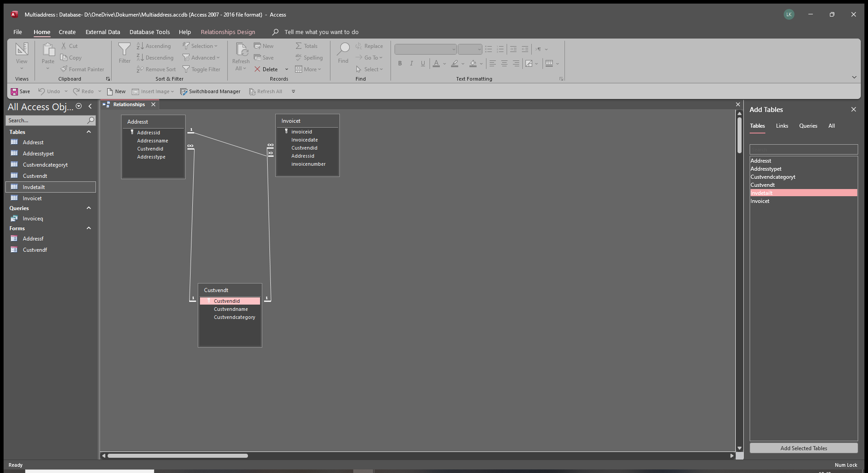The image size is (868, 473).
Task: Open the Switchboard Manager
Action: tap(210, 91)
